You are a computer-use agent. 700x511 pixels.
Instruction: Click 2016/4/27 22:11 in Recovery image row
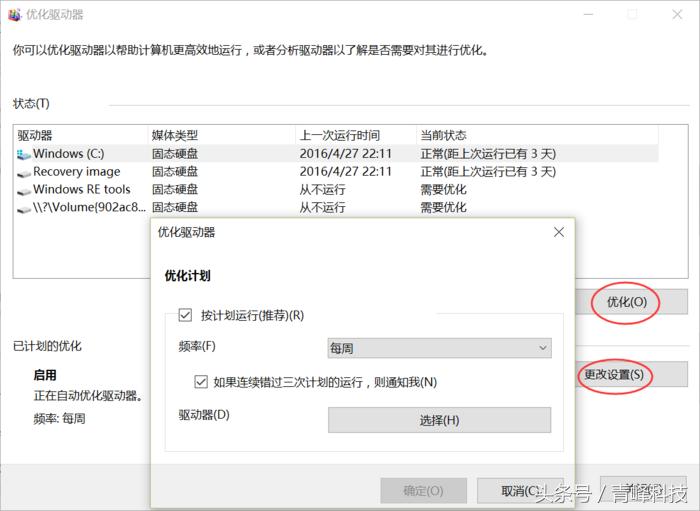coord(346,172)
